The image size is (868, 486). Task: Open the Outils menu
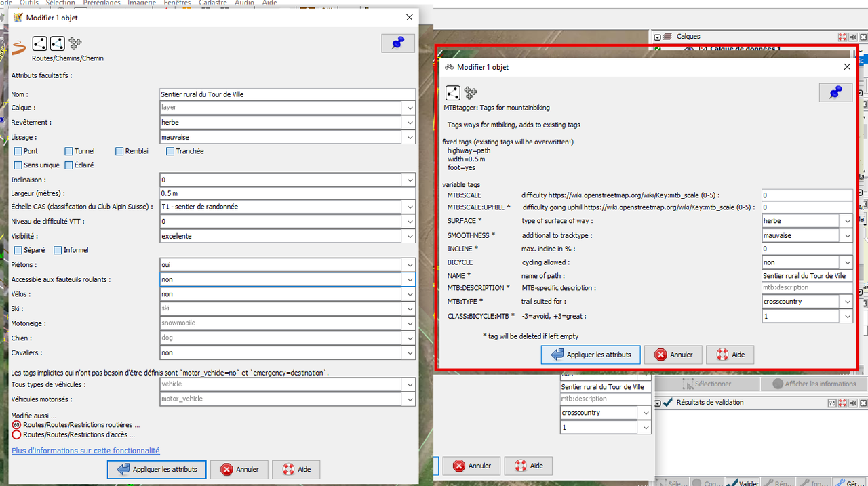pos(29,3)
